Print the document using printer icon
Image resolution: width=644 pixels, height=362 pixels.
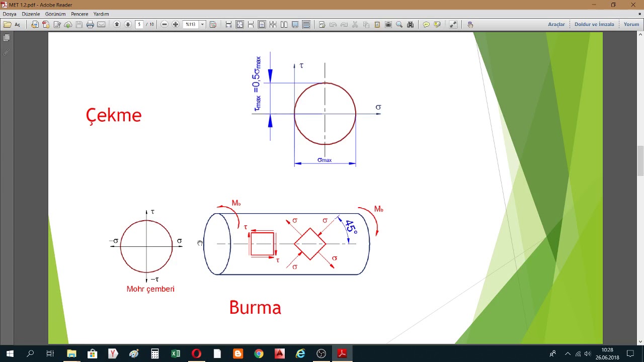tap(90, 24)
